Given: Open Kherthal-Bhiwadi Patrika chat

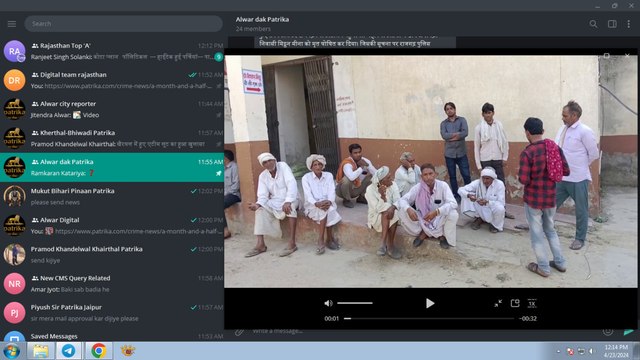Looking at the screenshot, I should tap(112, 138).
